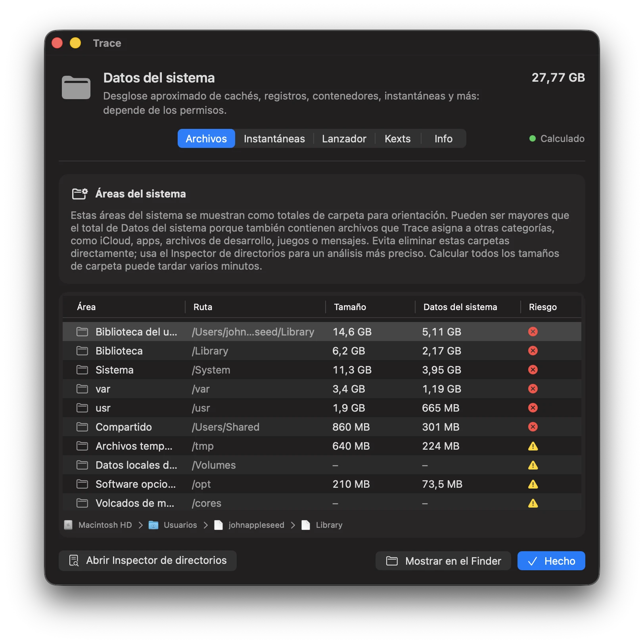
Task: Click the 27,77 GB total size label
Action: coord(558,77)
